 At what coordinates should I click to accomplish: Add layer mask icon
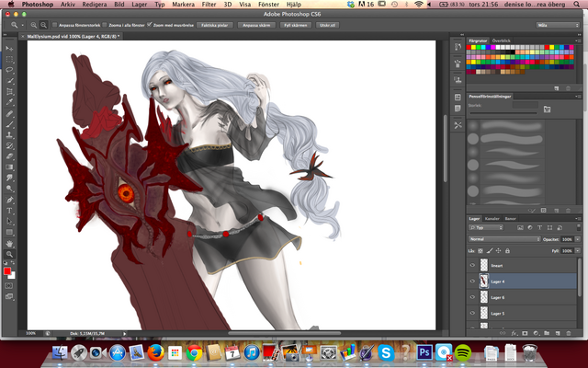[x=525, y=333]
